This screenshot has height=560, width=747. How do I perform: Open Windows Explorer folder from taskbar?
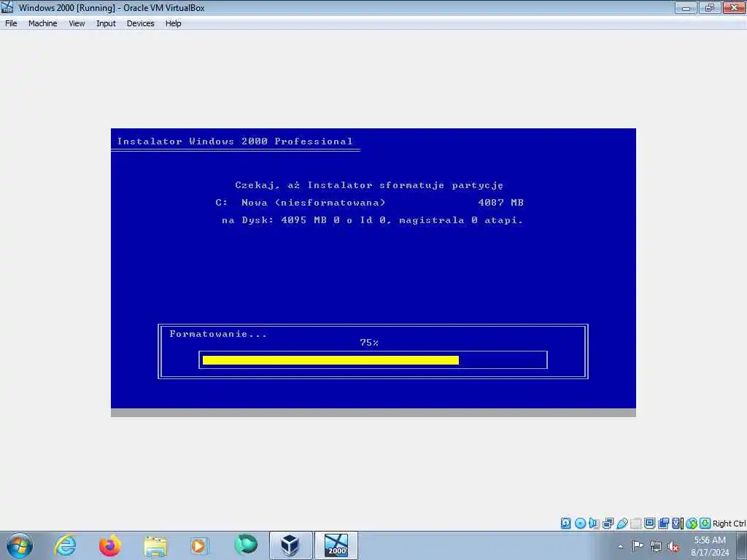point(155,546)
